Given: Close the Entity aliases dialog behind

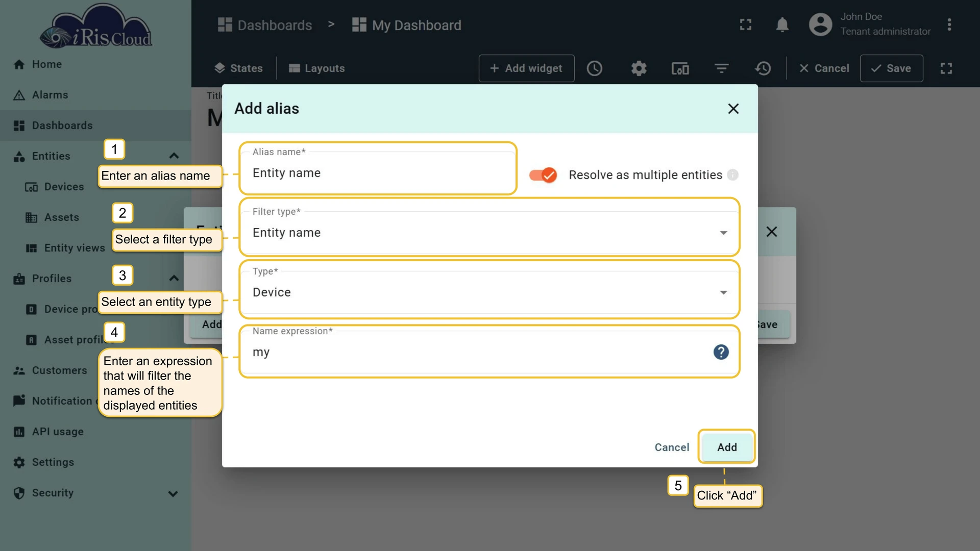Looking at the screenshot, I should point(771,232).
